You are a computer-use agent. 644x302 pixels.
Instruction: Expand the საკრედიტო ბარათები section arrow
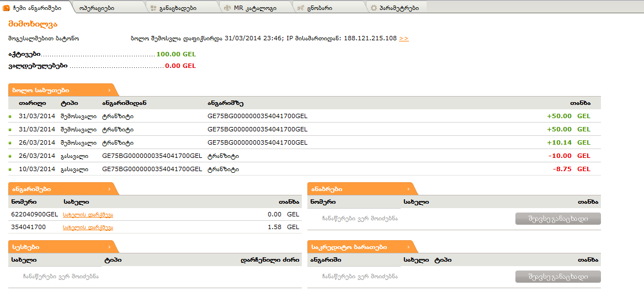tap(408, 247)
